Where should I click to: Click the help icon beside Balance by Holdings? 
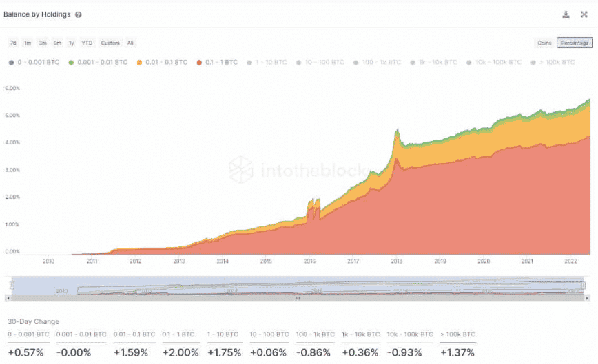click(79, 14)
